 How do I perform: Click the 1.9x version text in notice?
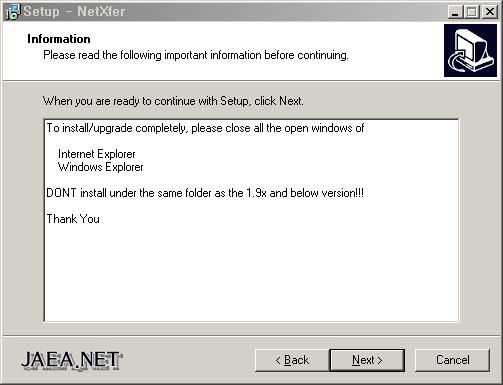(x=256, y=193)
